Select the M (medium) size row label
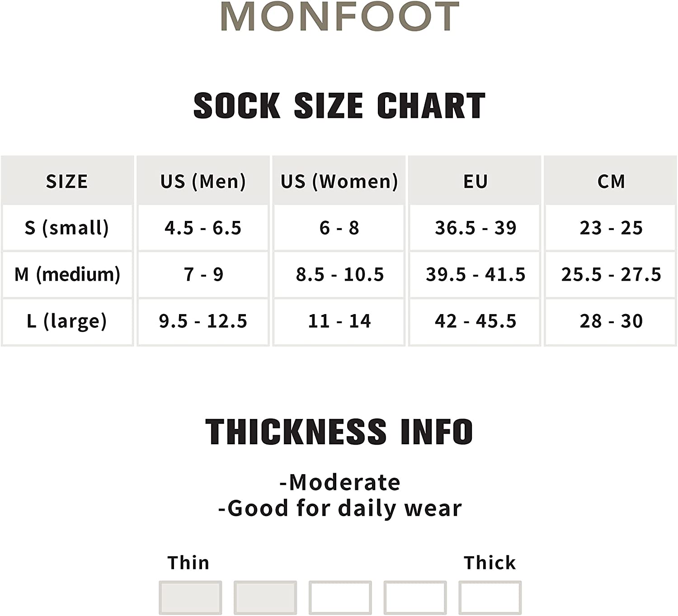This screenshot has width=678, height=616. (x=67, y=274)
